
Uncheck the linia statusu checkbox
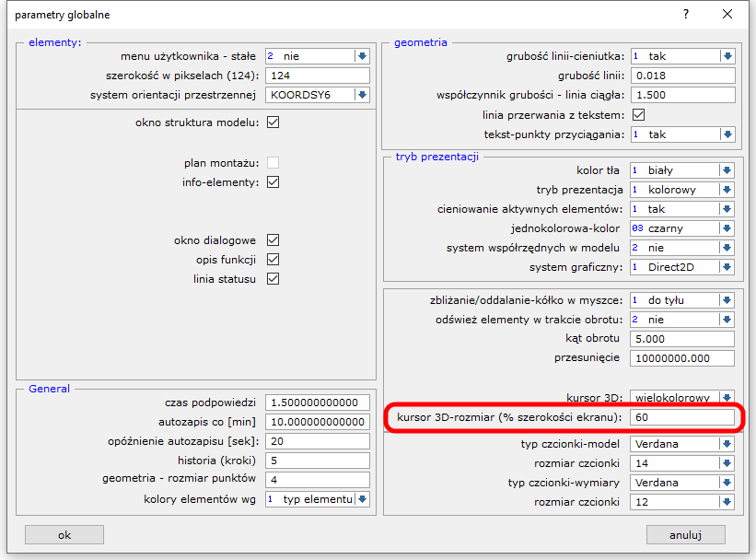(273, 279)
